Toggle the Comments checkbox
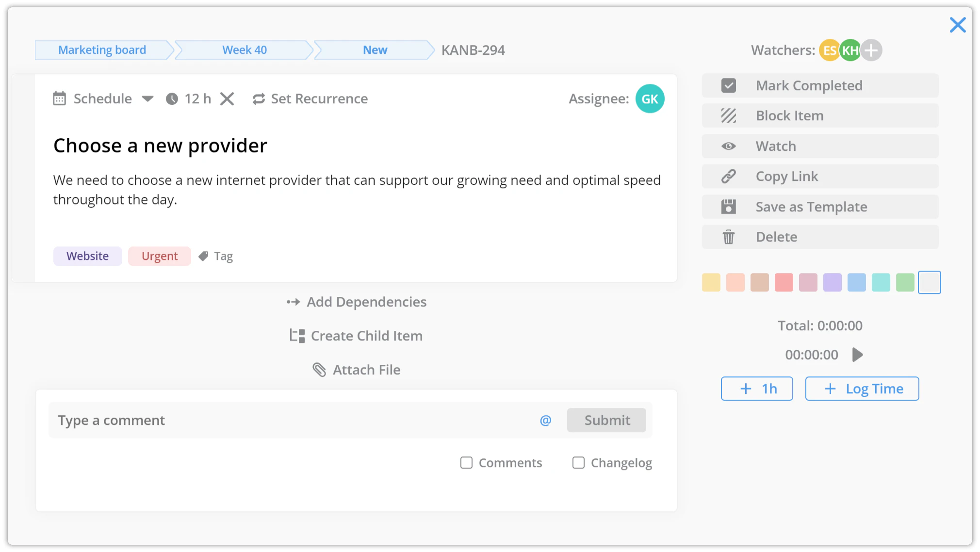The width and height of the screenshot is (980, 552). [x=466, y=463]
